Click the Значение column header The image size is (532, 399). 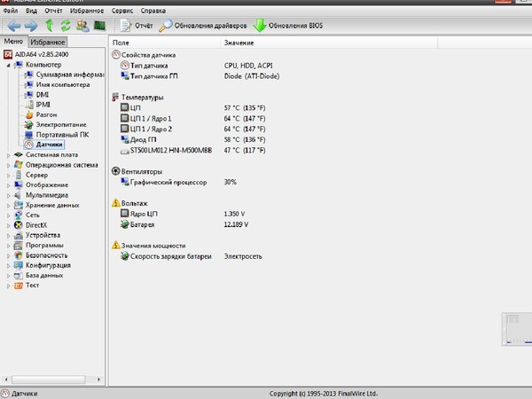point(329,43)
